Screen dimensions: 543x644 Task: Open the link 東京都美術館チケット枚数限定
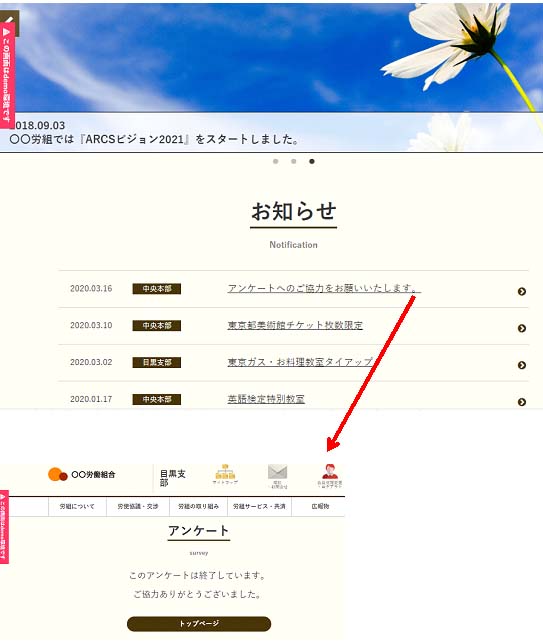(x=295, y=325)
